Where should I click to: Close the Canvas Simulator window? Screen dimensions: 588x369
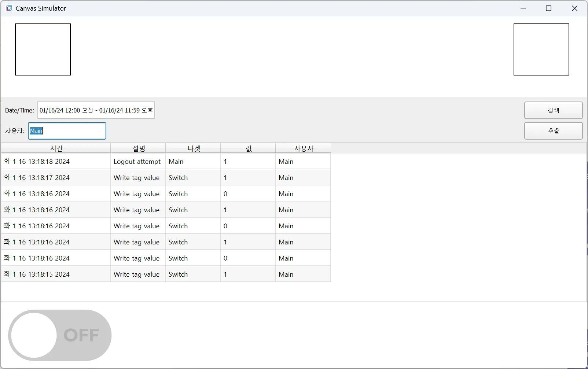tap(574, 8)
